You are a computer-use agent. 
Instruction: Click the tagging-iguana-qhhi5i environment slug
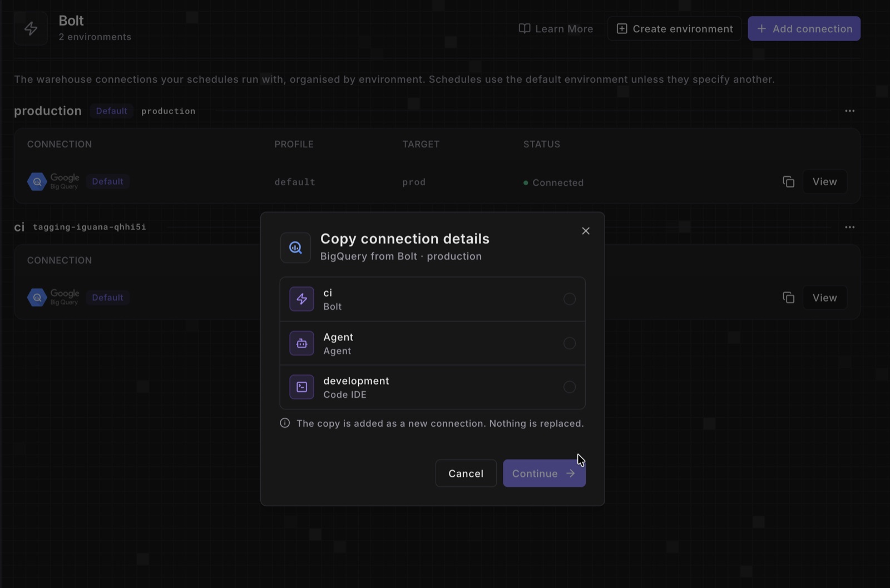90,227
